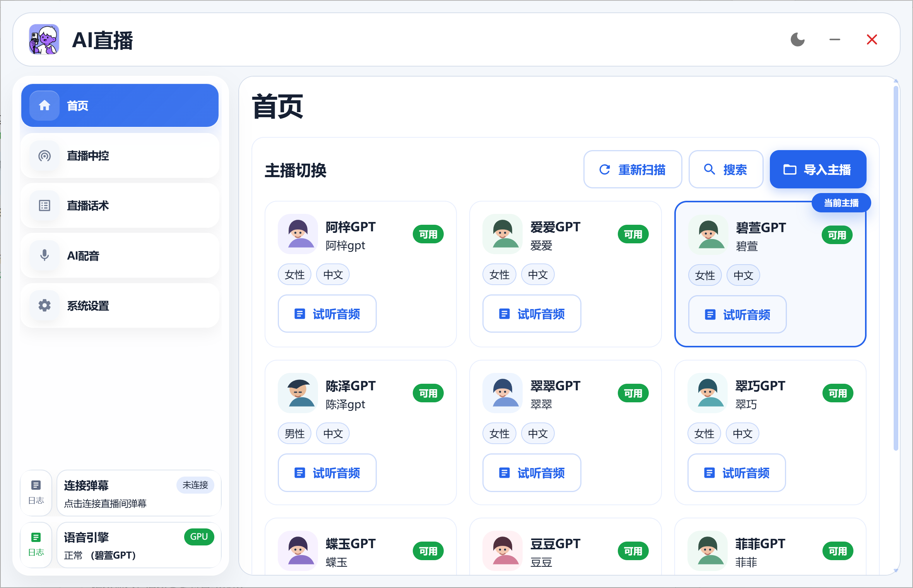This screenshot has width=913, height=588.
Task: Click the GPU badge on 语音引擎
Action: tap(199, 537)
